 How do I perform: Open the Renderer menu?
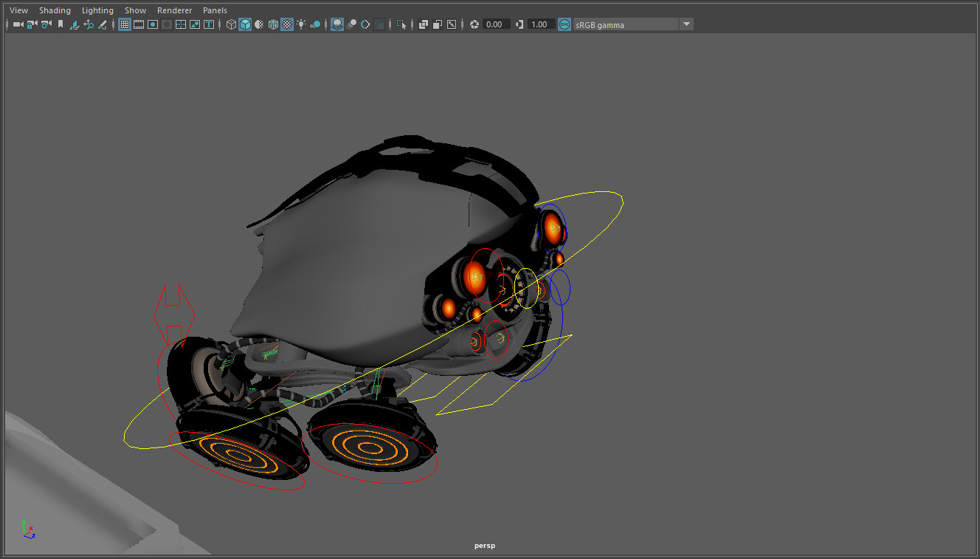(x=175, y=10)
